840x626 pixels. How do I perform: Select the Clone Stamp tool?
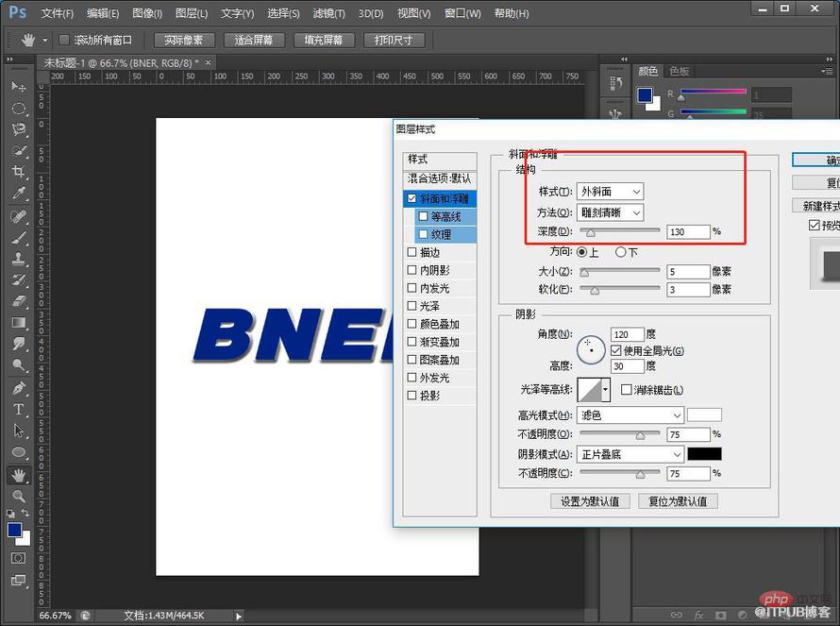coord(19,259)
